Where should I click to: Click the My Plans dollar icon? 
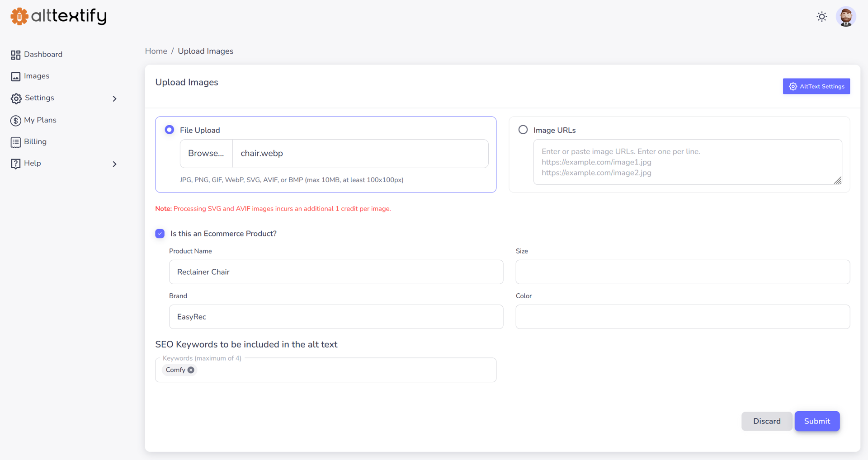click(16, 120)
